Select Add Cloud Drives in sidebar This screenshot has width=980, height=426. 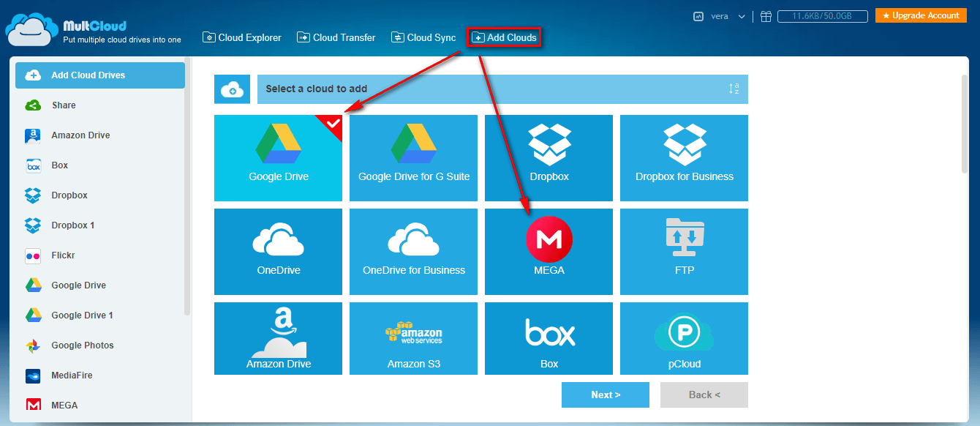(100, 75)
